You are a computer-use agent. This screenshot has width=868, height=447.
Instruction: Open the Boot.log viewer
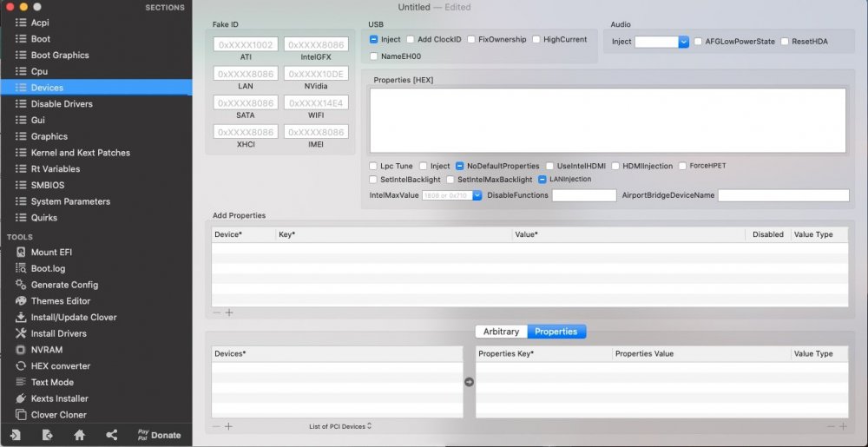48,268
